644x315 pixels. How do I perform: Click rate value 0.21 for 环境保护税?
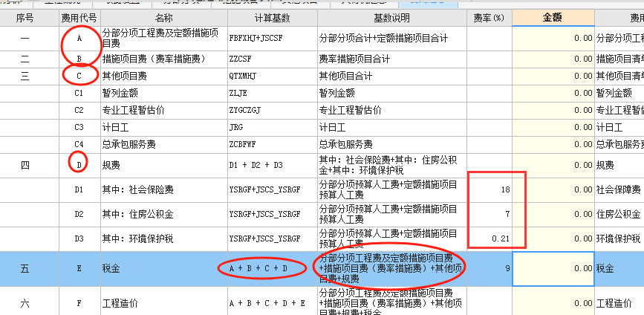tap(489, 238)
